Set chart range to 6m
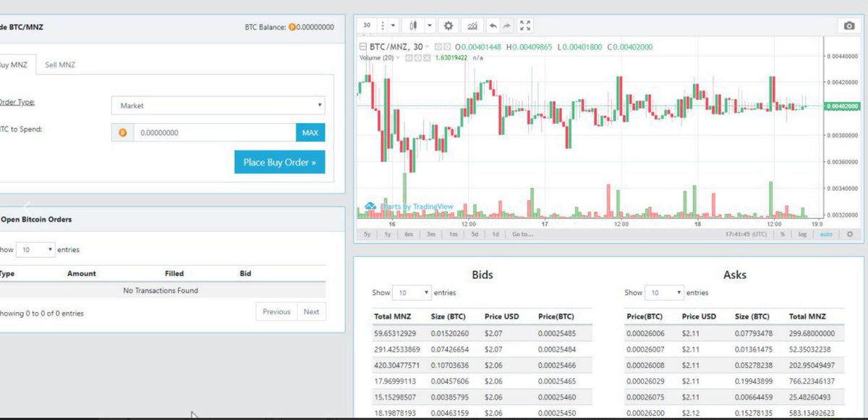The width and height of the screenshot is (868, 420). coord(409,235)
